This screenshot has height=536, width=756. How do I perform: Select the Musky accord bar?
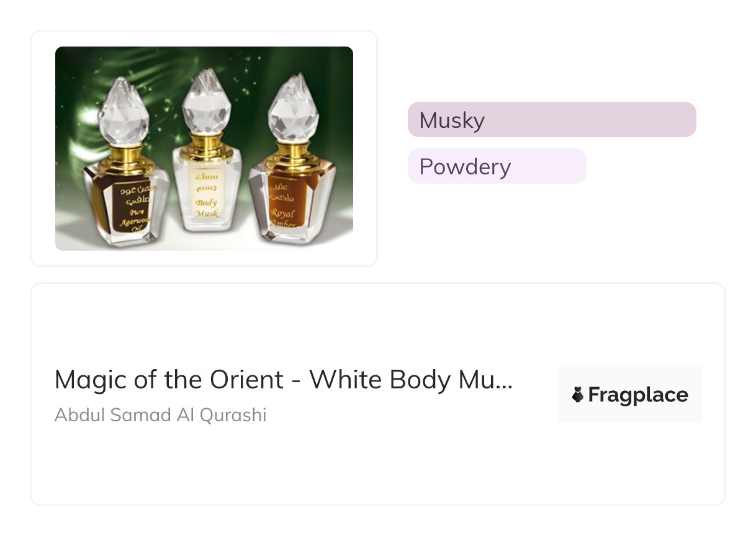click(552, 120)
